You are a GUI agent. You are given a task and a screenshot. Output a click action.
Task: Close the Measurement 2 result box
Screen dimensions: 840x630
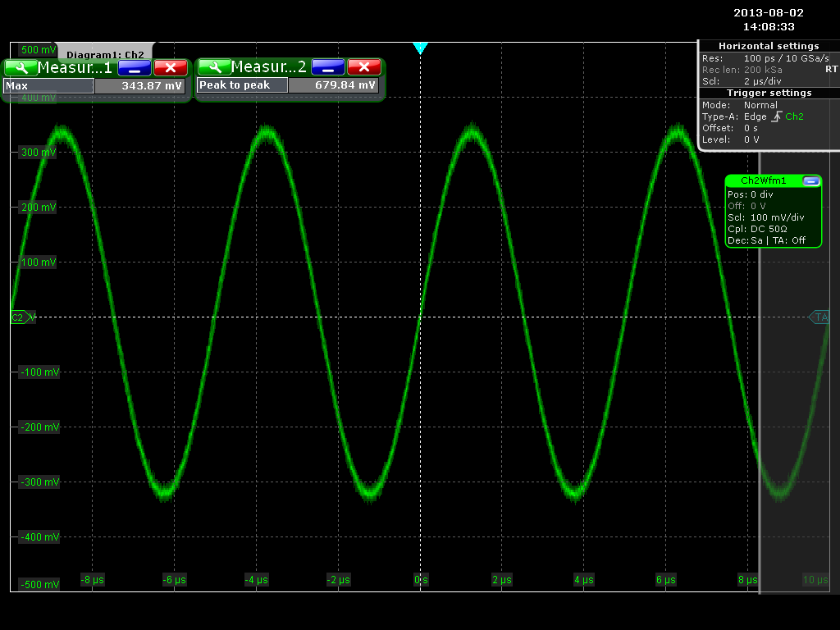click(363, 67)
